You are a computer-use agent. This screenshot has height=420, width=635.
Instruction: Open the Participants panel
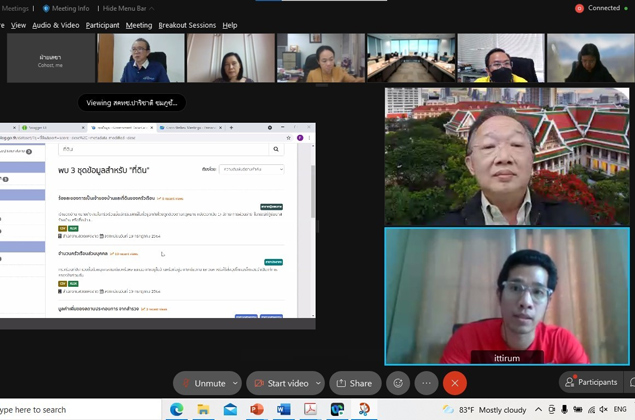[592, 382]
